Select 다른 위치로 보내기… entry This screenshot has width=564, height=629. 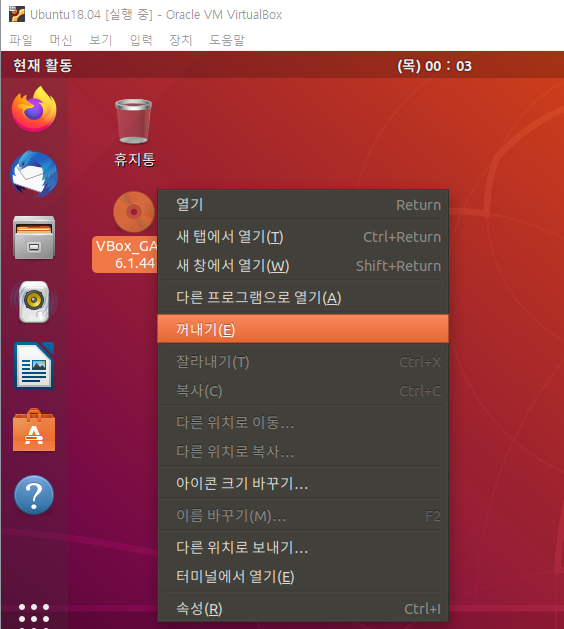[x=303, y=548]
